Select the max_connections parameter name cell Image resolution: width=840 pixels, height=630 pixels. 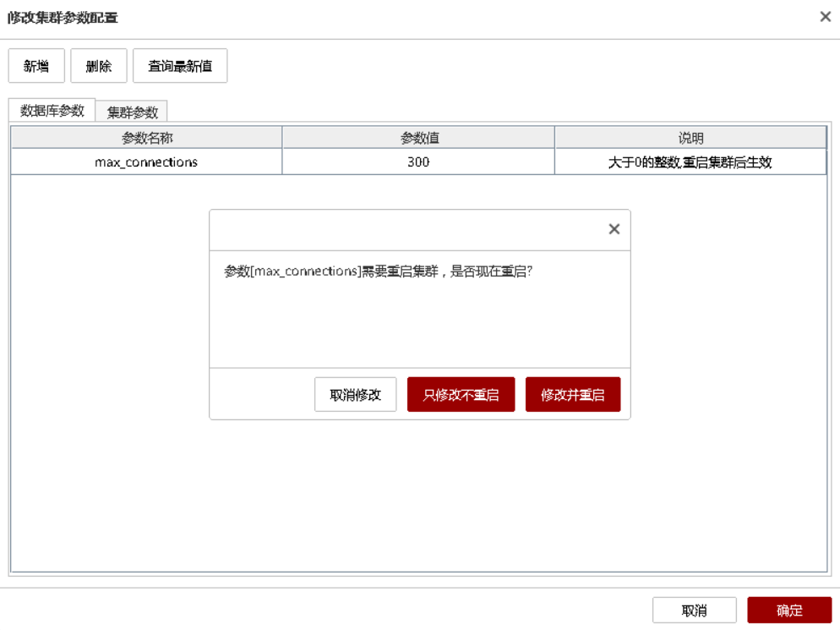pos(146,162)
